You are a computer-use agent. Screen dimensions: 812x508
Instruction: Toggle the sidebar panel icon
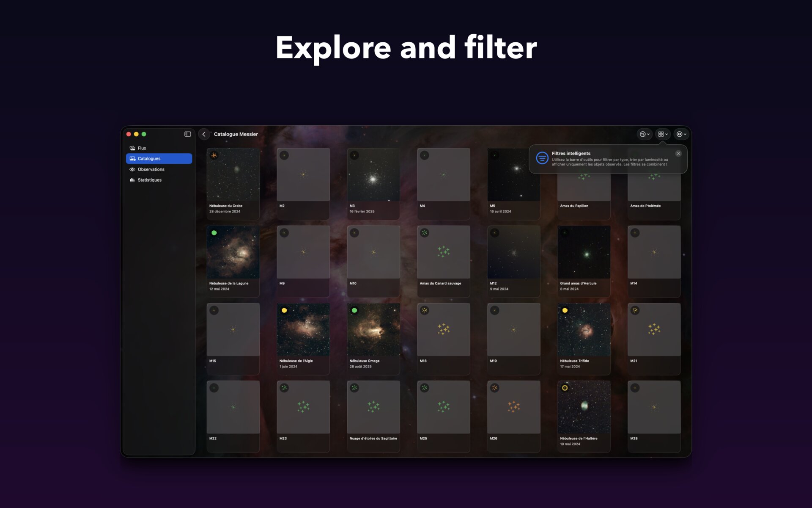click(188, 134)
